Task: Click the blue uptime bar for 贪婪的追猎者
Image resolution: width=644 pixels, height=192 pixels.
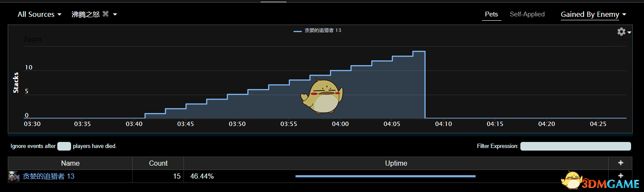Action: click(385, 176)
